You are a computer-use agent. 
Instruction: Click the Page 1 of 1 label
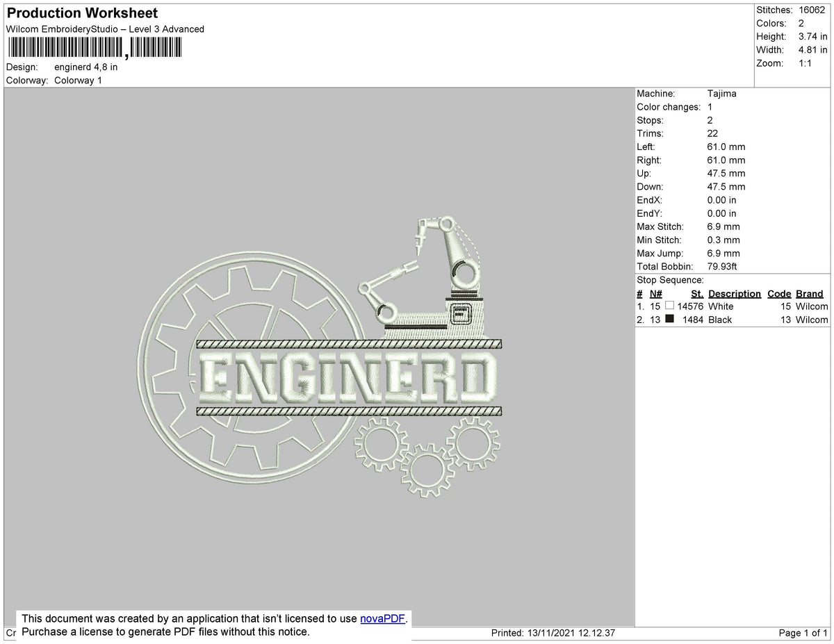click(804, 633)
